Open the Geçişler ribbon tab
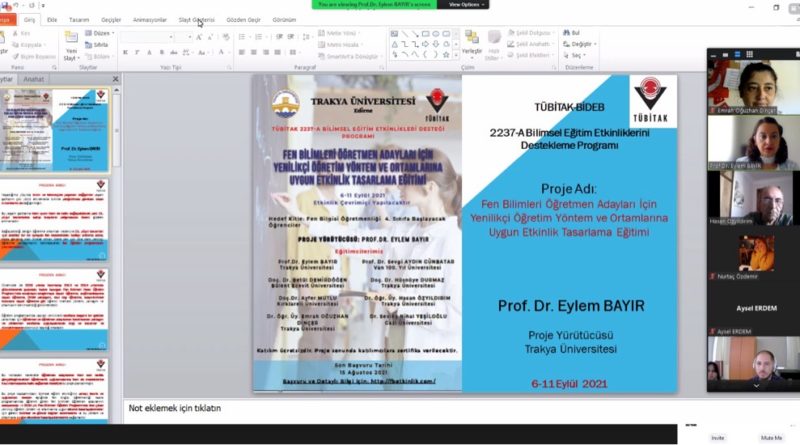Image resolution: width=800 pixels, height=445 pixels. [x=111, y=20]
